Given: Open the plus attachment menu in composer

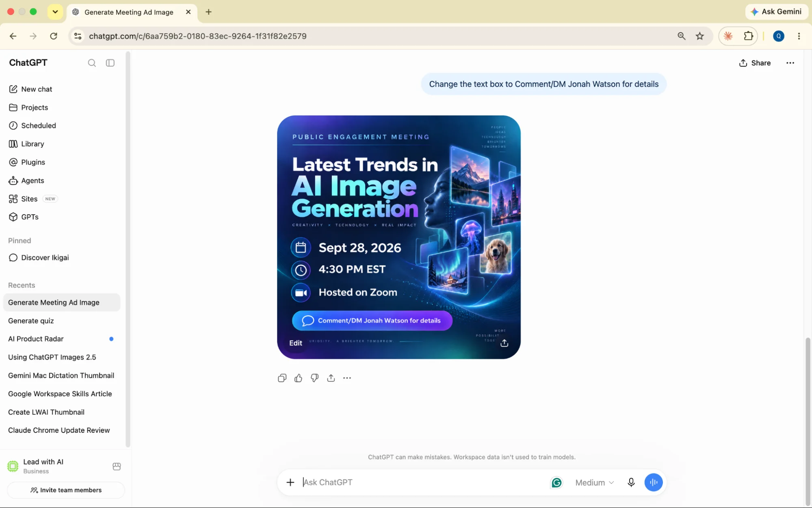Looking at the screenshot, I should point(290,482).
